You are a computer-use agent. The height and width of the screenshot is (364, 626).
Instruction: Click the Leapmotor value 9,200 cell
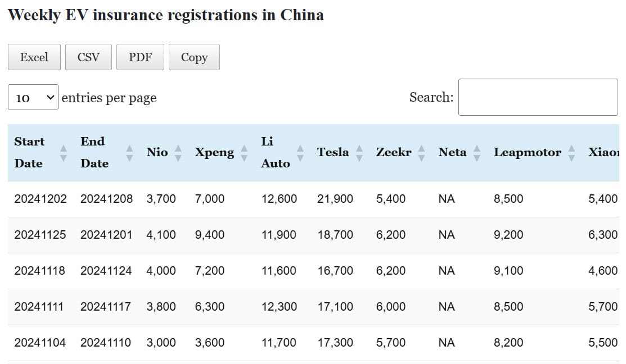point(508,235)
